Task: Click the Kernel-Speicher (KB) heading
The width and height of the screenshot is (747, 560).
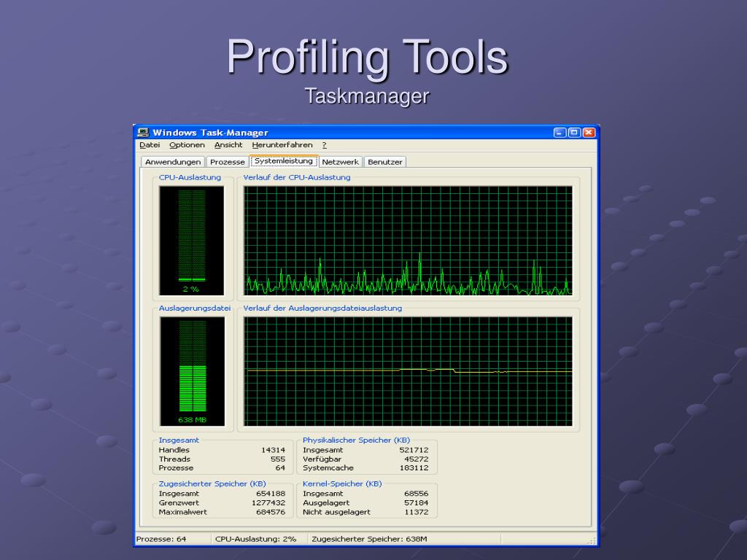Action: 343,484
